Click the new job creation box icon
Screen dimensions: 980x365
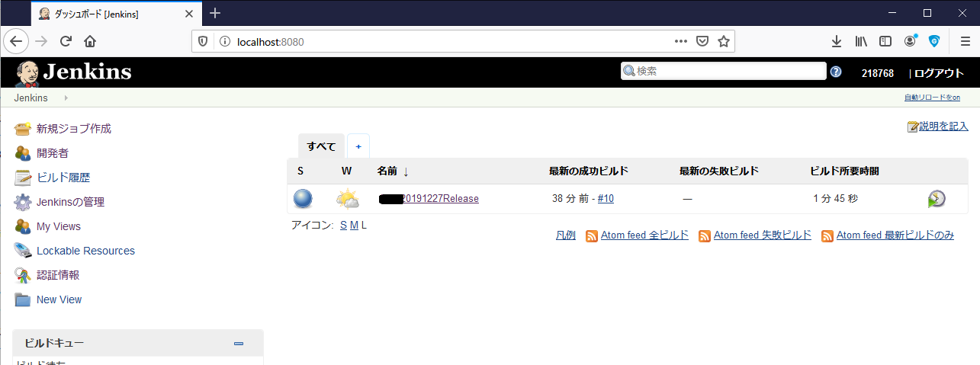click(23, 129)
